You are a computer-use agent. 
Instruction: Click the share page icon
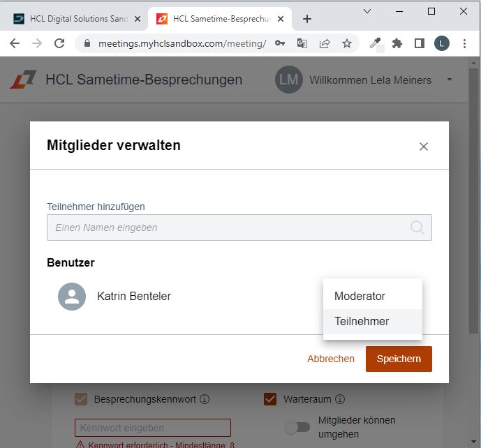325,43
